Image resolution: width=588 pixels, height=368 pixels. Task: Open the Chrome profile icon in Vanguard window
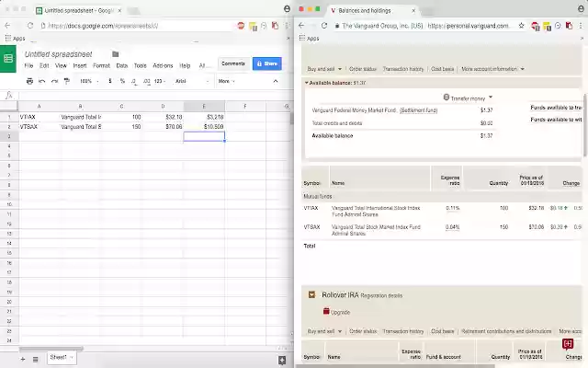point(581,8)
